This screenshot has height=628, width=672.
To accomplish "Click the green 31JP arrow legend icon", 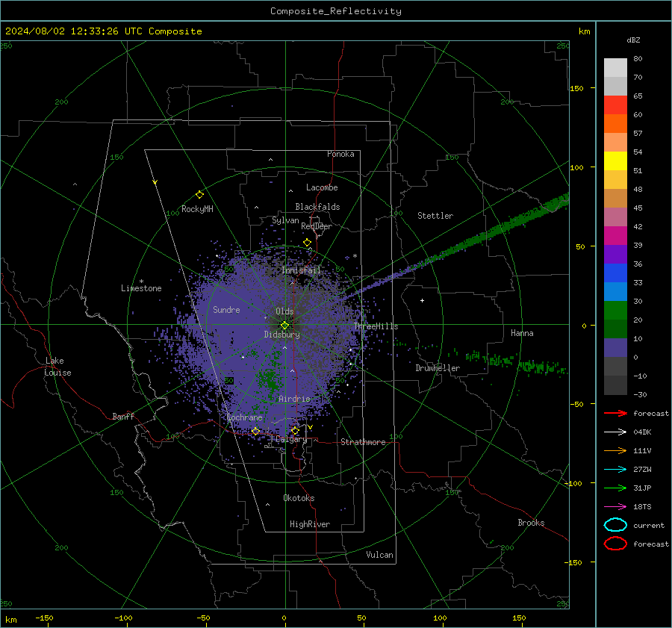I will tap(615, 488).
